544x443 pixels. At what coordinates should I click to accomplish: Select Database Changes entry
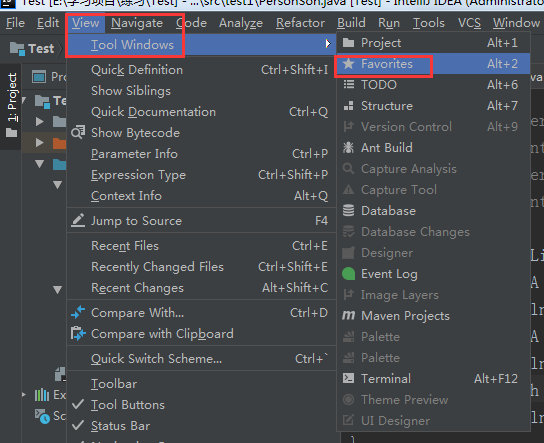click(x=434, y=232)
